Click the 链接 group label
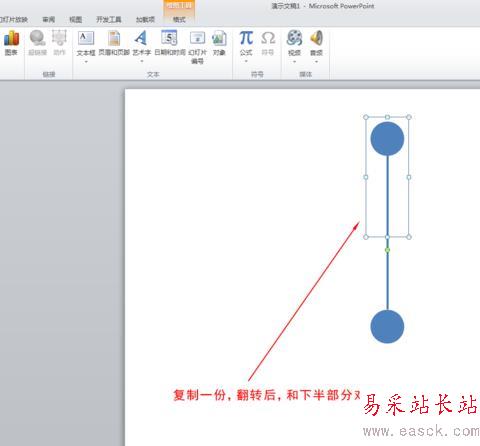 tap(49, 74)
